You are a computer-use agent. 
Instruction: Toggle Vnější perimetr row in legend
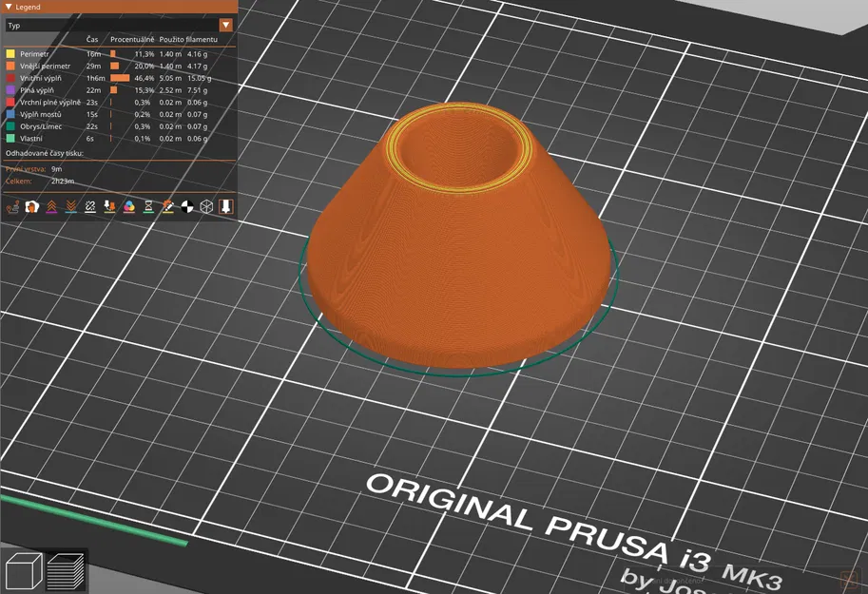point(108,66)
